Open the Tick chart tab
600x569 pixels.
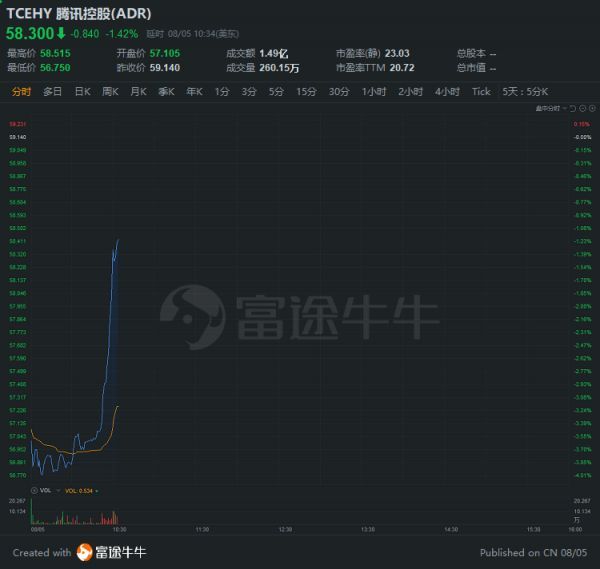(x=481, y=92)
